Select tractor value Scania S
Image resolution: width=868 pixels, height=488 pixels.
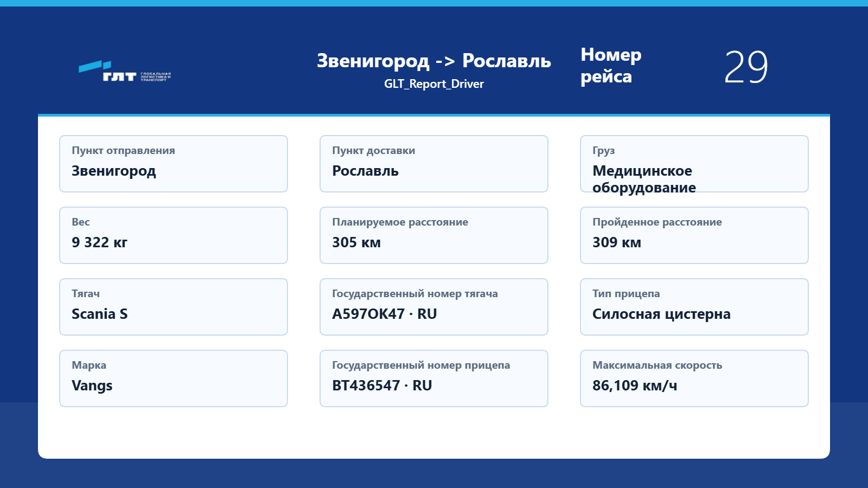[x=100, y=314]
